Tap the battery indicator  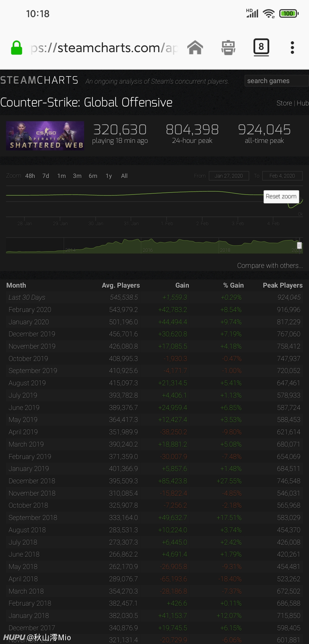(289, 13)
